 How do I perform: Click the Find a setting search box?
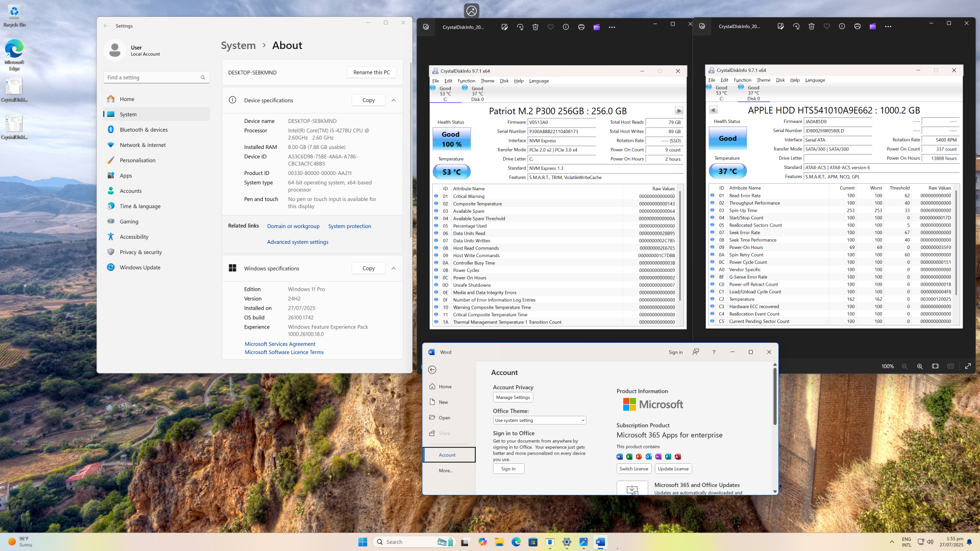click(x=156, y=78)
